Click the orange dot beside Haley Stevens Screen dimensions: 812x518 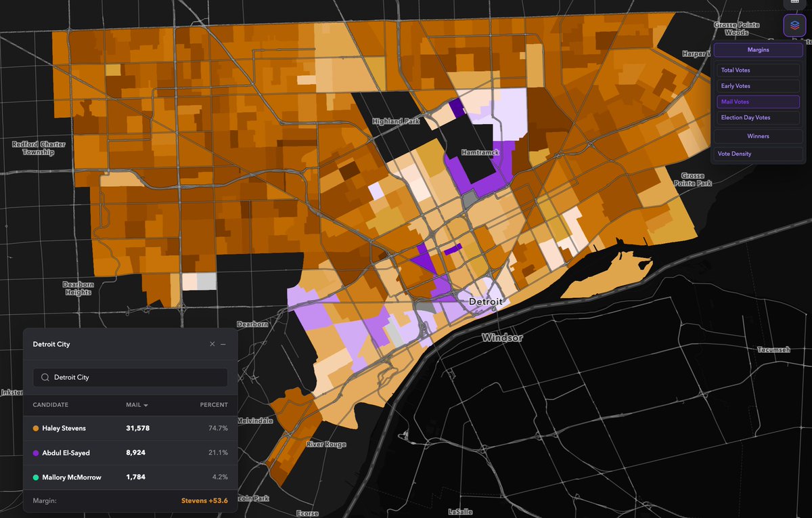coord(35,429)
